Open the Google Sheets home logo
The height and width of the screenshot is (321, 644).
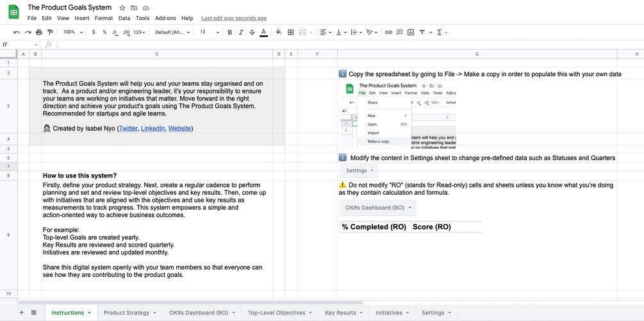13,12
